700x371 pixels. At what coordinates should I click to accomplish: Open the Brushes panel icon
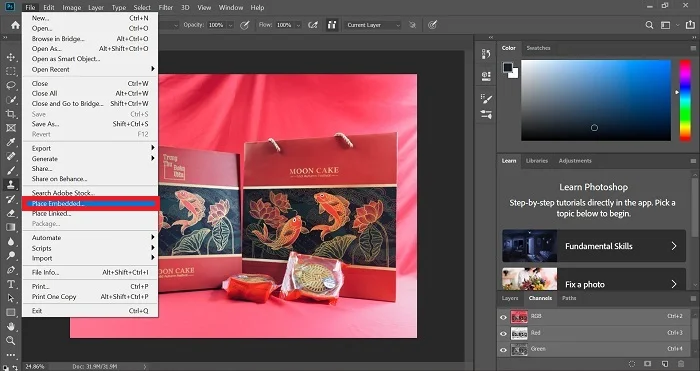[486, 115]
